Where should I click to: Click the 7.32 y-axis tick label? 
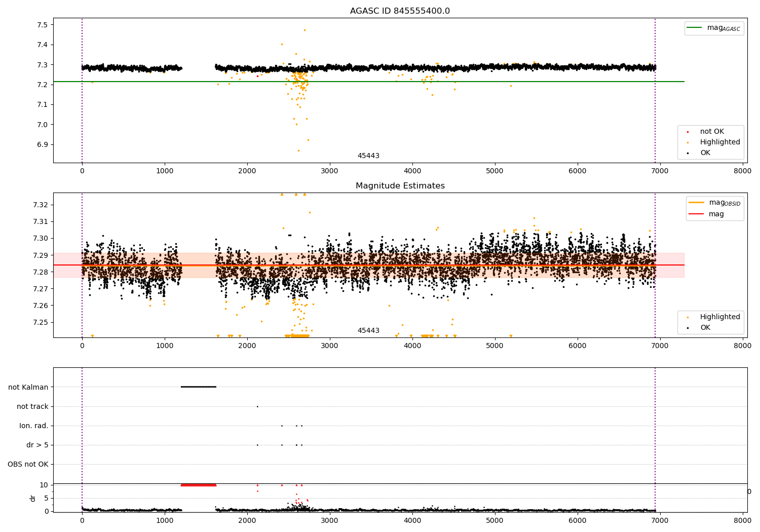tap(41, 205)
